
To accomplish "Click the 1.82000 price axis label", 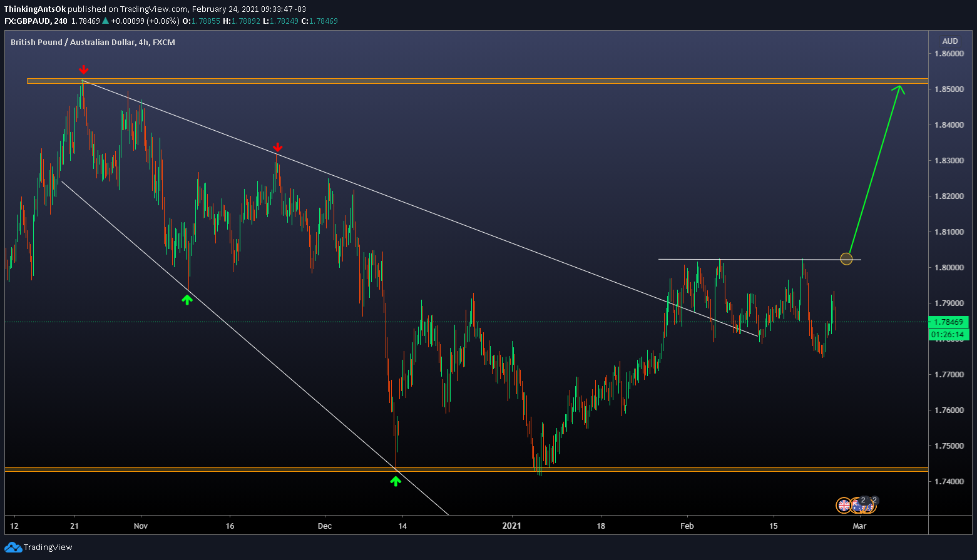I will coord(949,196).
